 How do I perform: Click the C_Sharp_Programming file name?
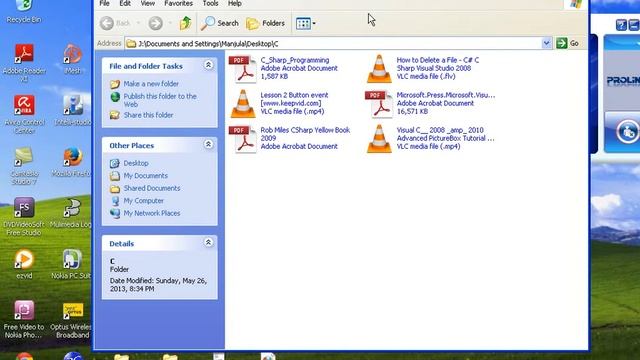pyautogui.click(x=295, y=60)
